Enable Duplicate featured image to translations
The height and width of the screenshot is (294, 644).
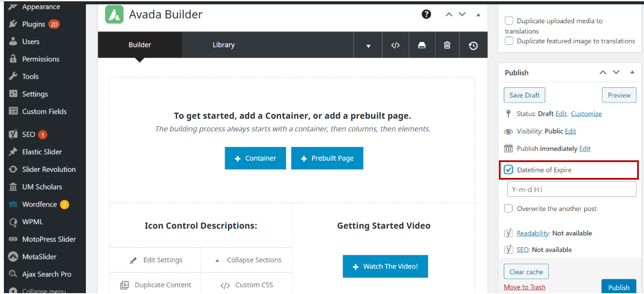(x=509, y=41)
